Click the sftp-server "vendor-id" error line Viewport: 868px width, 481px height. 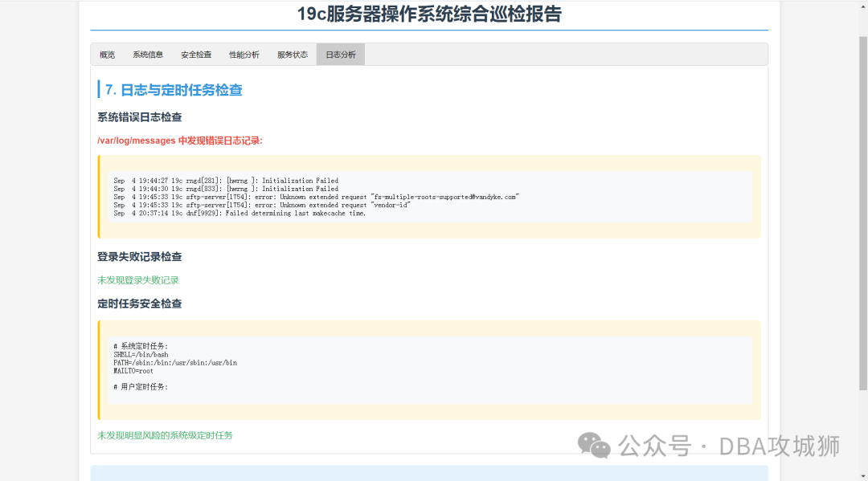[262, 205]
